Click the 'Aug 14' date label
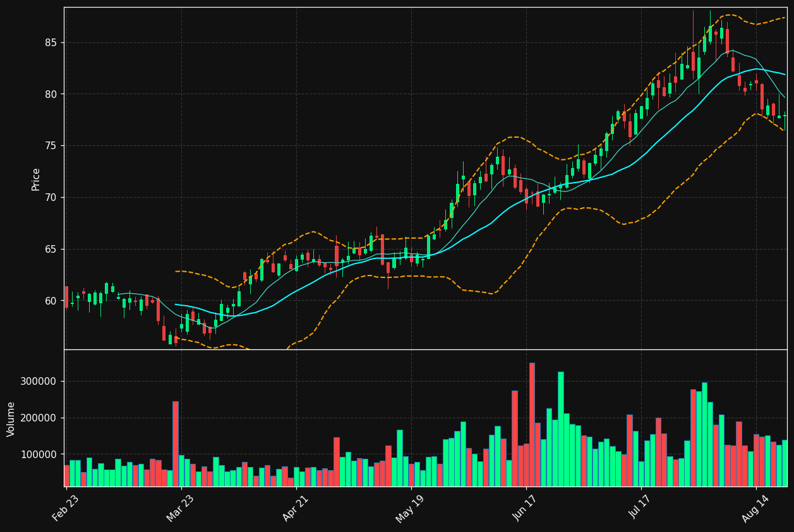The width and height of the screenshot is (794, 532). click(755, 508)
